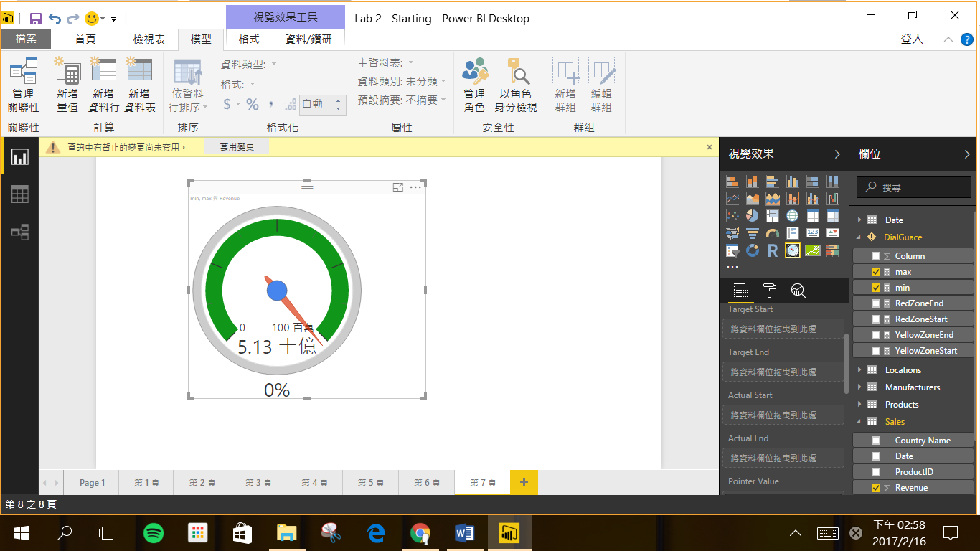Switch to the 檢視表 View ribbon tab
The height and width of the screenshot is (551, 980).
click(x=149, y=39)
